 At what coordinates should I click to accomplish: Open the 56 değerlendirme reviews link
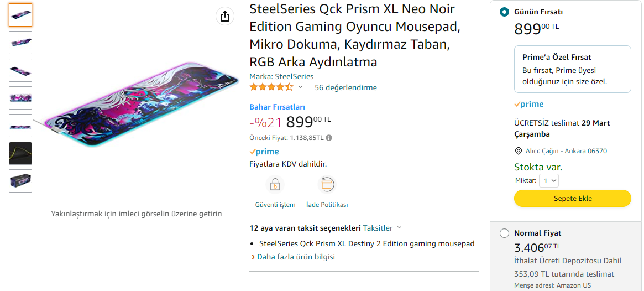pyautogui.click(x=345, y=87)
